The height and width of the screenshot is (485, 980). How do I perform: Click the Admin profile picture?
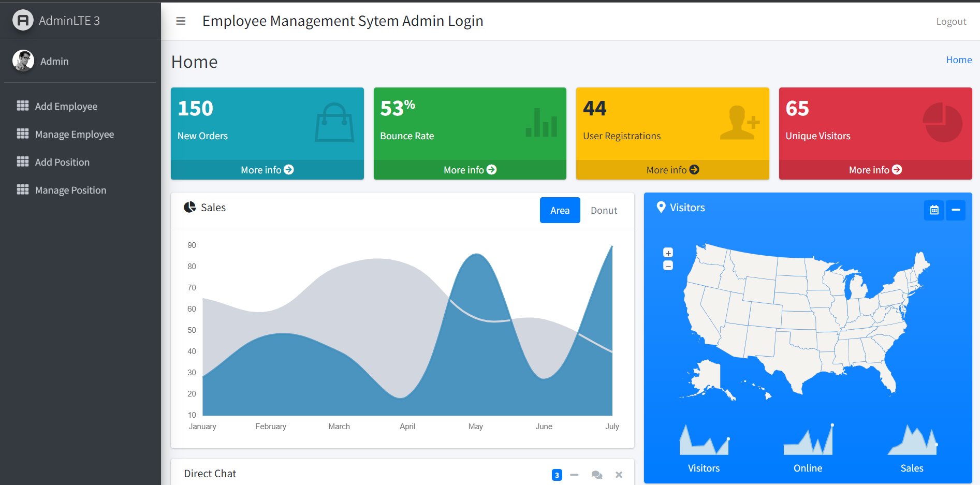click(23, 61)
